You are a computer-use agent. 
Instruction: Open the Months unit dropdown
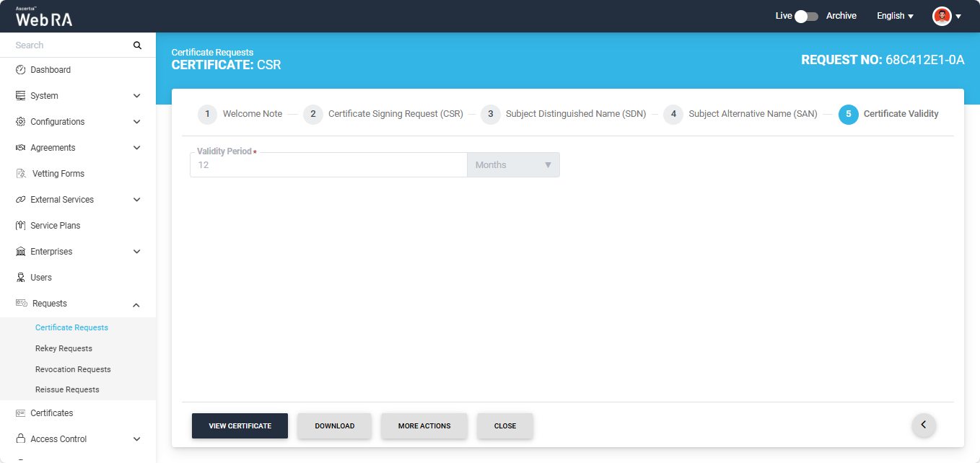point(513,165)
